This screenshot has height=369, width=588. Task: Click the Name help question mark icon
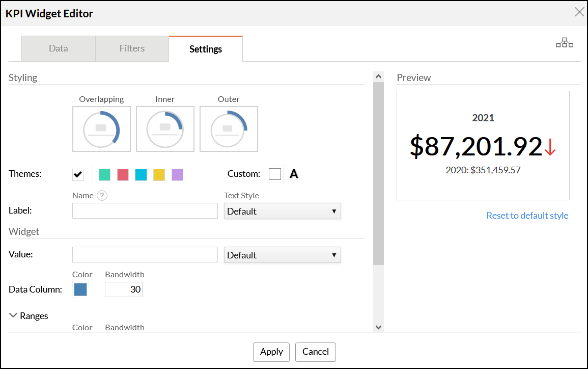point(102,196)
